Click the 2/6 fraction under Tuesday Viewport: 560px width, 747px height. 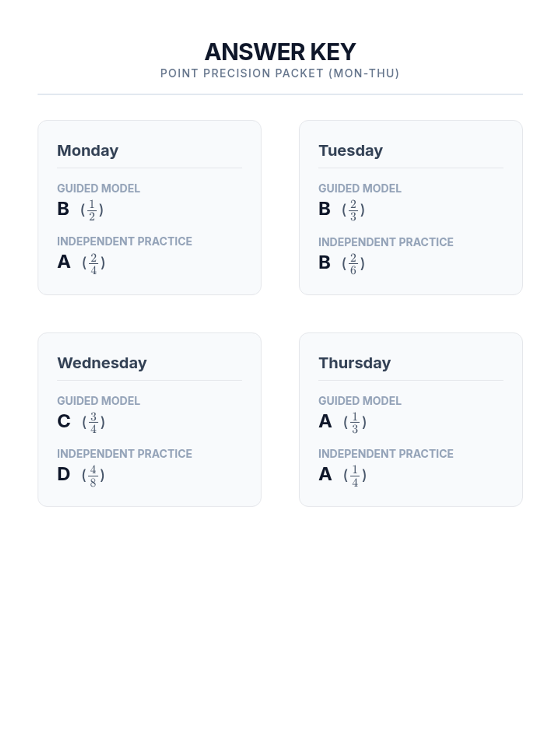coord(353,264)
